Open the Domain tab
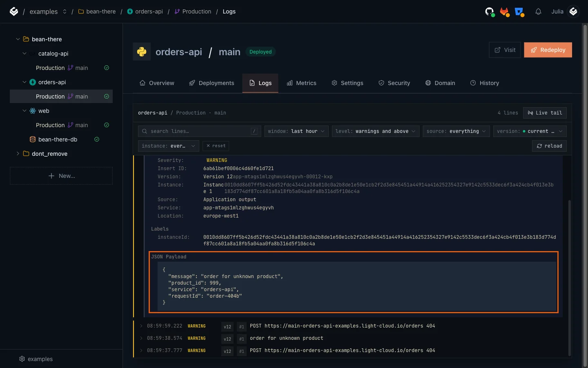Image resolution: width=588 pixels, height=368 pixels. click(440, 83)
